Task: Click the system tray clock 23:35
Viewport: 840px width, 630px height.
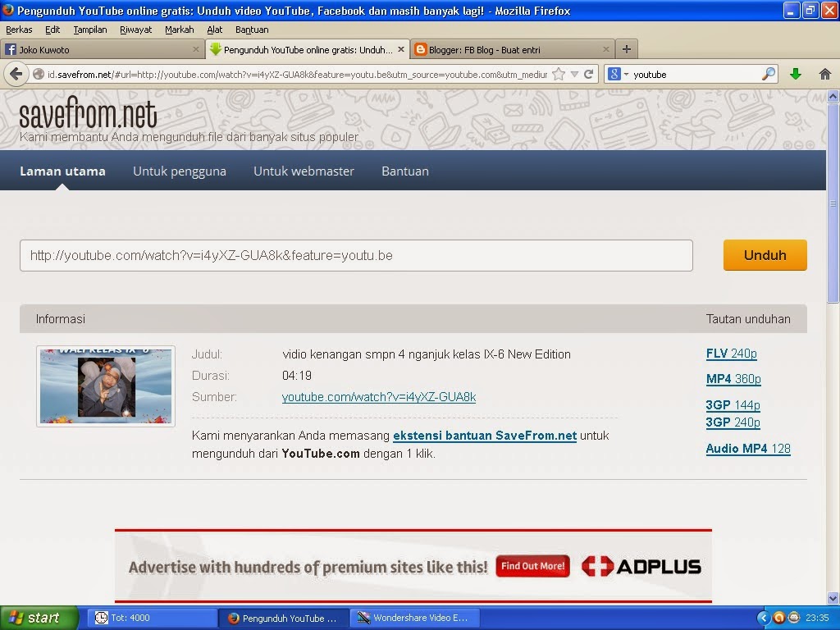Action: (x=817, y=618)
